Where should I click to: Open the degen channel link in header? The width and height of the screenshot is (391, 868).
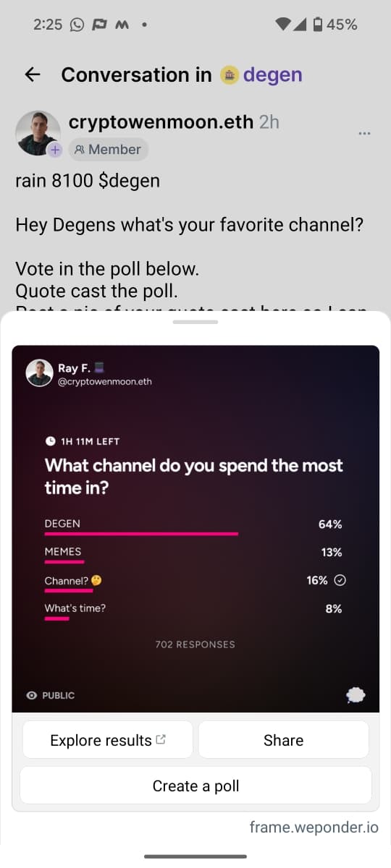272,75
